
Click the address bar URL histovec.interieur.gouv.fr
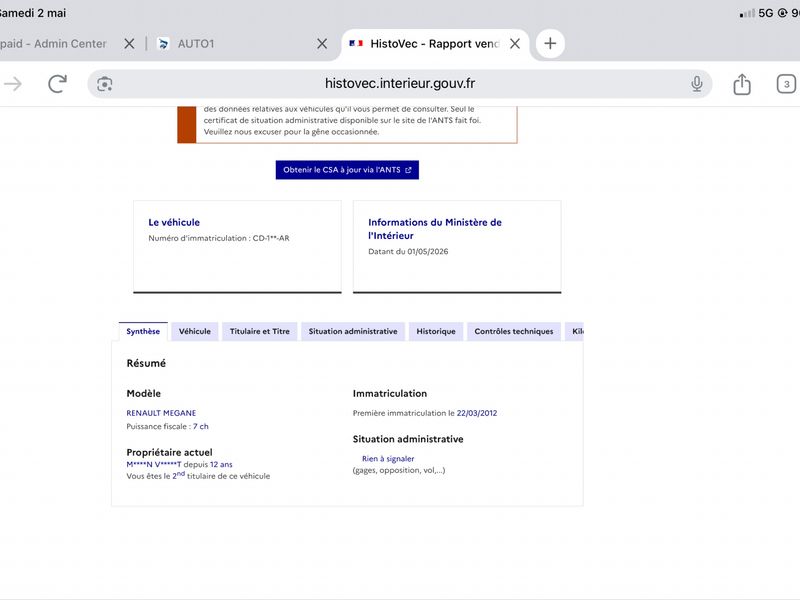pos(400,84)
